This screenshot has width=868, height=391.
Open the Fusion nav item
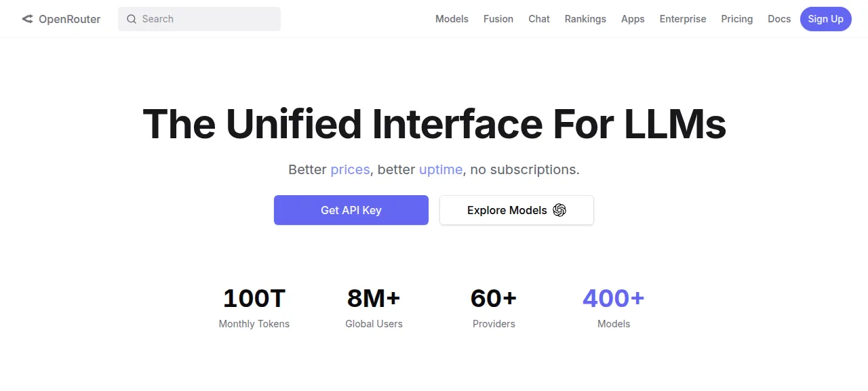[498, 19]
